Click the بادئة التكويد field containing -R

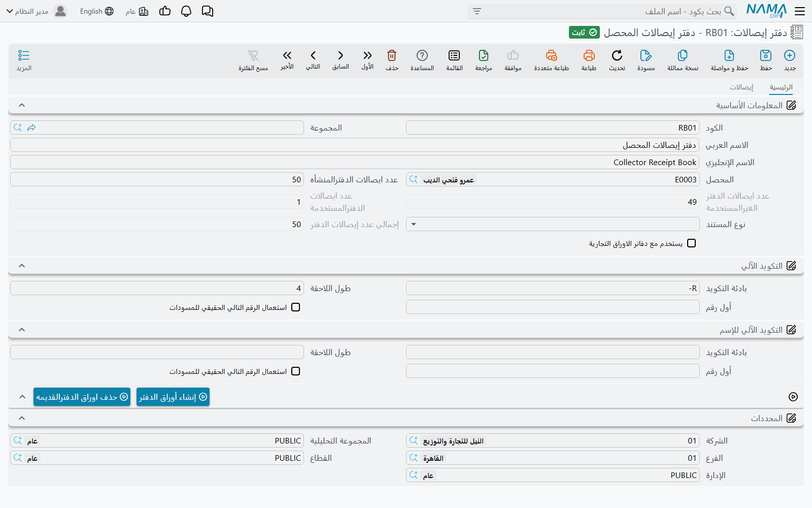pyautogui.click(x=553, y=288)
